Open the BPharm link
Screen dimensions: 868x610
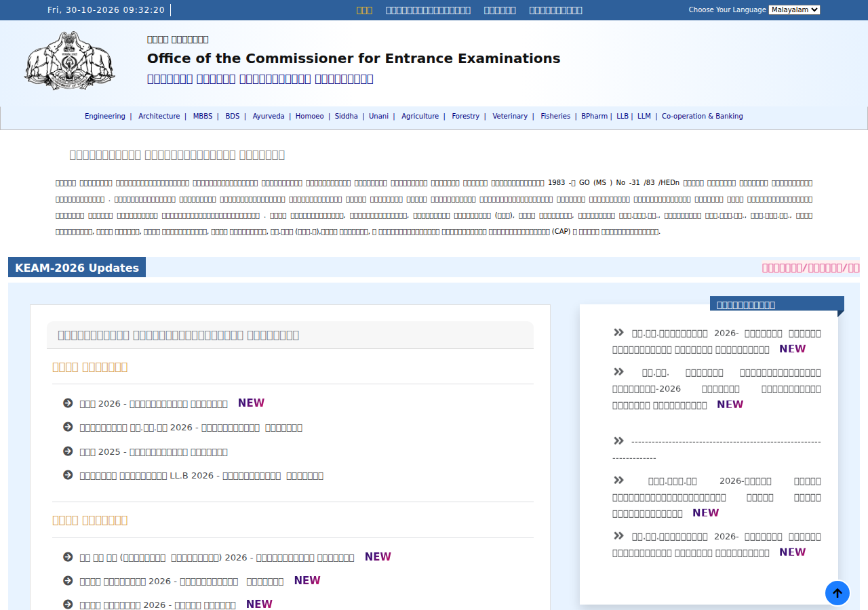[x=595, y=117]
